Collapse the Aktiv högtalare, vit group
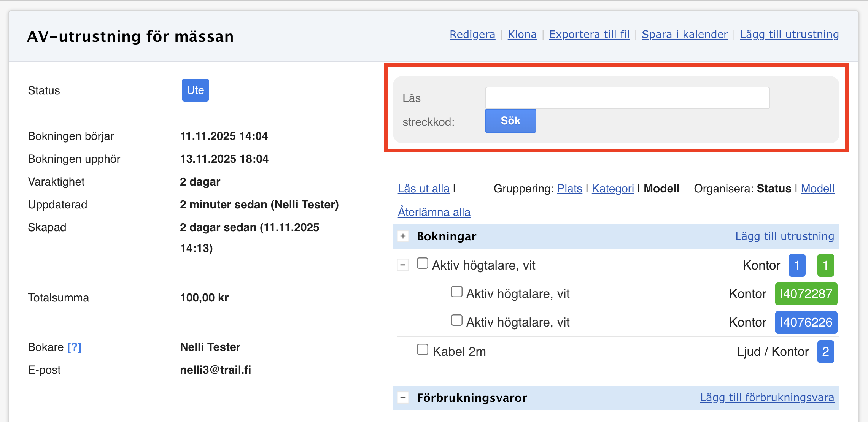The image size is (868, 422). coord(403,265)
